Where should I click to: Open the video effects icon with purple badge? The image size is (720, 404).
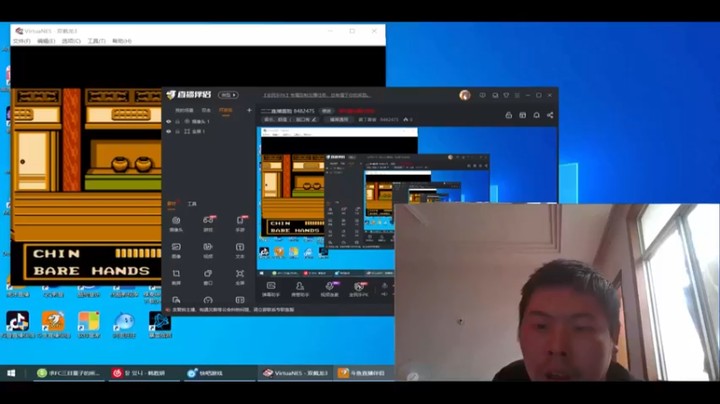(x=330, y=289)
